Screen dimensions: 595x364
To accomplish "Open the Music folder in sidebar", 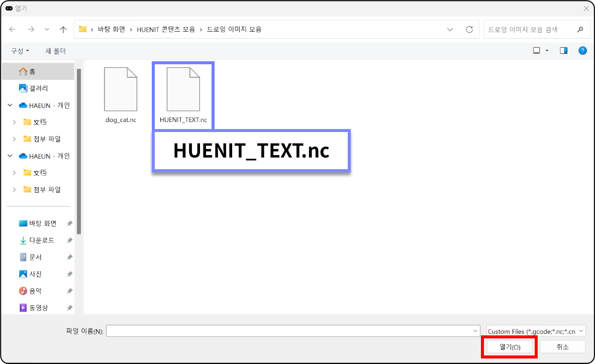I will click(35, 291).
